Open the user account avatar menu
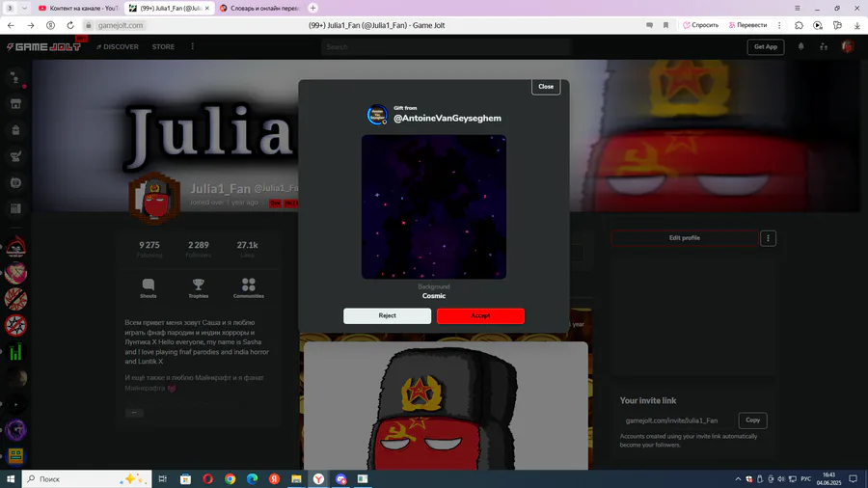The width and height of the screenshot is (868, 488). click(848, 47)
